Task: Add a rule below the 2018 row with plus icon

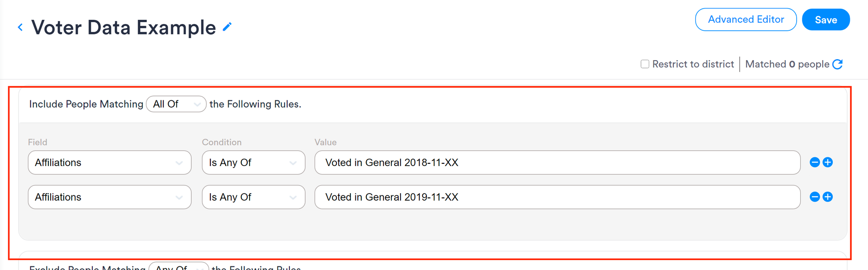Action: [x=828, y=162]
